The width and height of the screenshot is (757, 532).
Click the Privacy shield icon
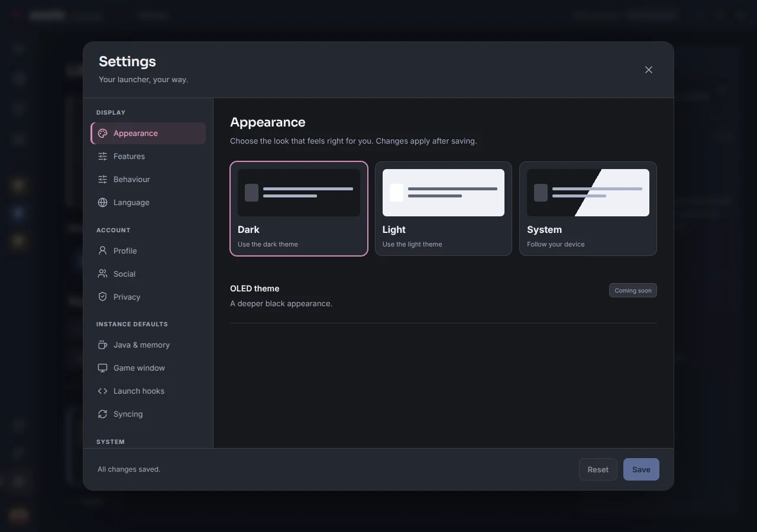tap(102, 297)
